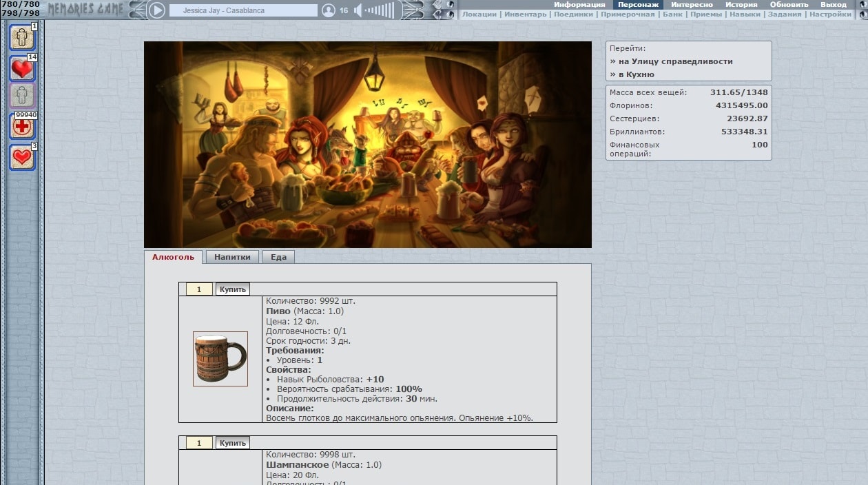Adjust the player volume bars slider
This screenshot has height=485, width=868.
coord(380,10)
